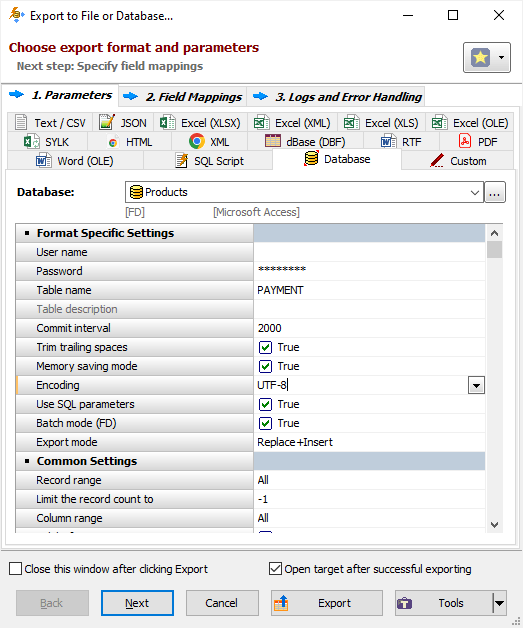Click the Table description row label
Image resolution: width=523 pixels, height=628 pixels.
point(77,309)
